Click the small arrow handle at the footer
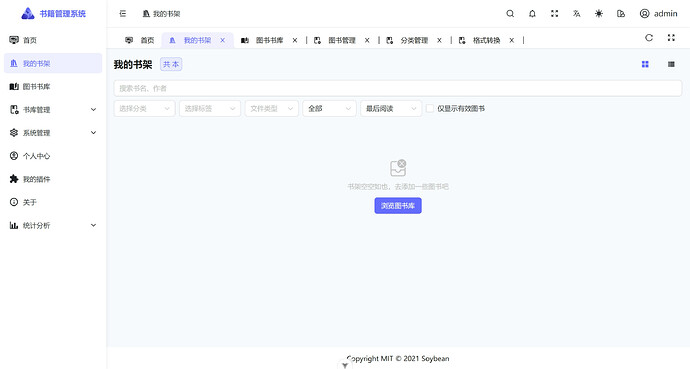This screenshot has height=369, width=690. (x=345, y=365)
